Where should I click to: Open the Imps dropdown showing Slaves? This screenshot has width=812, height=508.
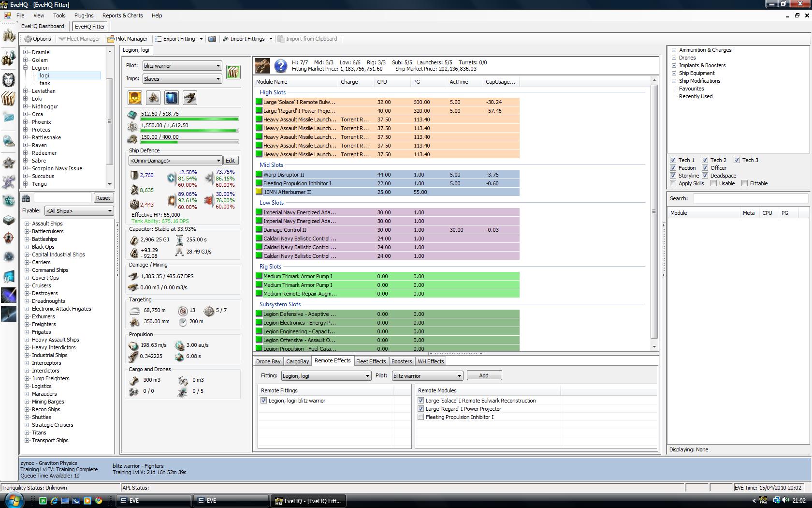pyautogui.click(x=182, y=79)
